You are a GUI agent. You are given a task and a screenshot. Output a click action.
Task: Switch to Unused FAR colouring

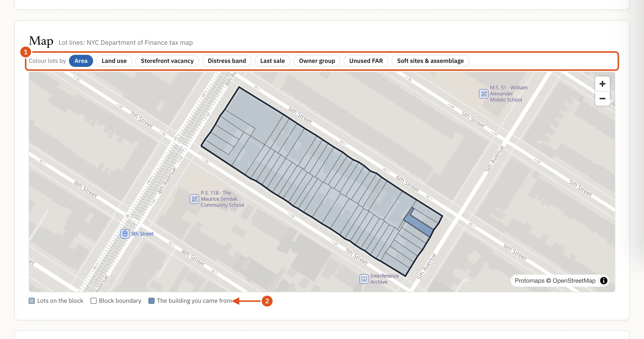(366, 61)
